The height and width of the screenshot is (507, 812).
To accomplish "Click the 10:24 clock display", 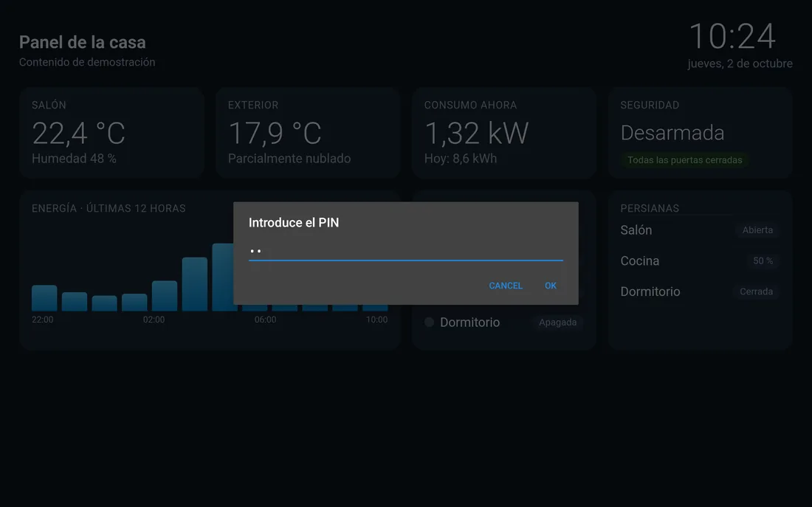I will click(x=732, y=36).
